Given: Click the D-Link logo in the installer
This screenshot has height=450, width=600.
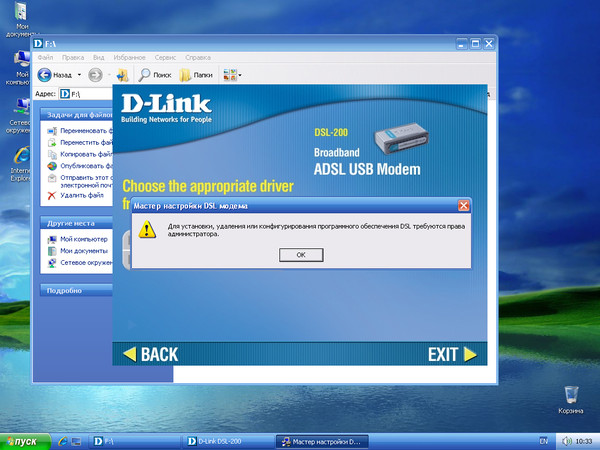Looking at the screenshot, I should click(166, 108).
